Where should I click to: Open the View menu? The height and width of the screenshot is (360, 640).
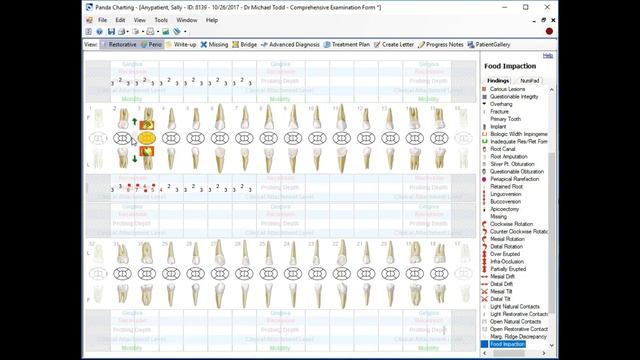click(x=140, y=20)
